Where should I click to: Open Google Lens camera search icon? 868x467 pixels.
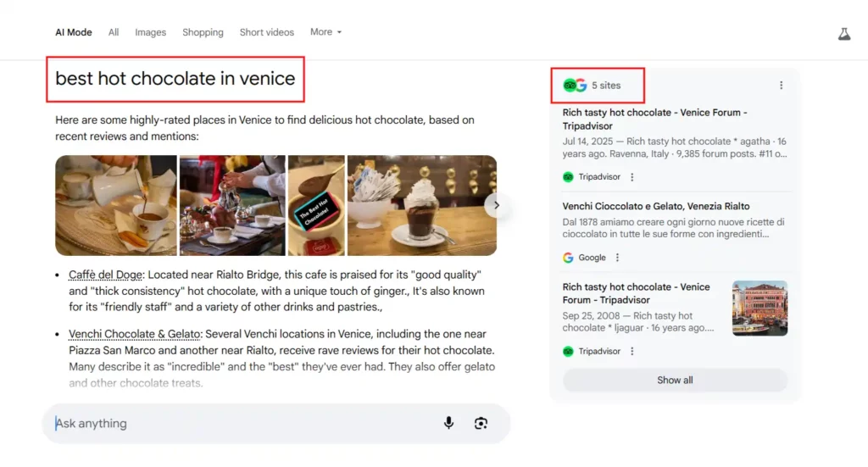coord(481,423)
